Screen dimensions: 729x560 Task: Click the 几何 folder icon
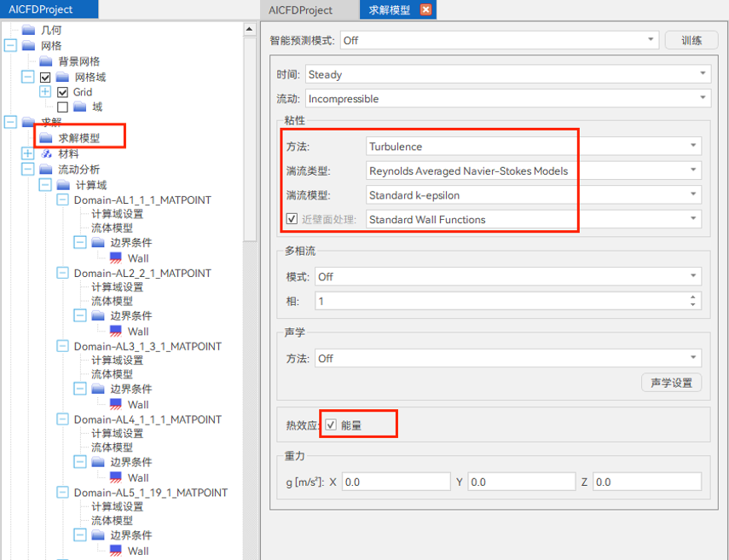28,30
